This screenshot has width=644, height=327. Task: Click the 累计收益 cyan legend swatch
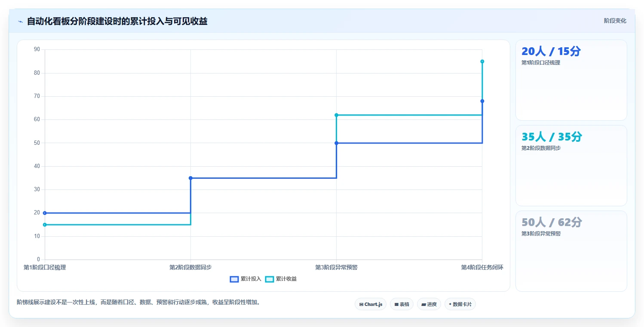(x=270, y=279)
